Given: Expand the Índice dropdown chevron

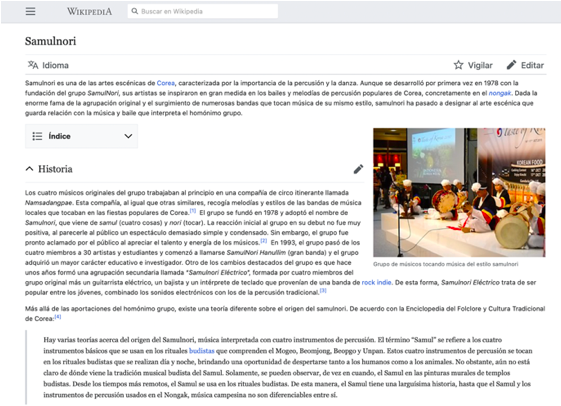Looking at the screenshot, I should point(128,136).
